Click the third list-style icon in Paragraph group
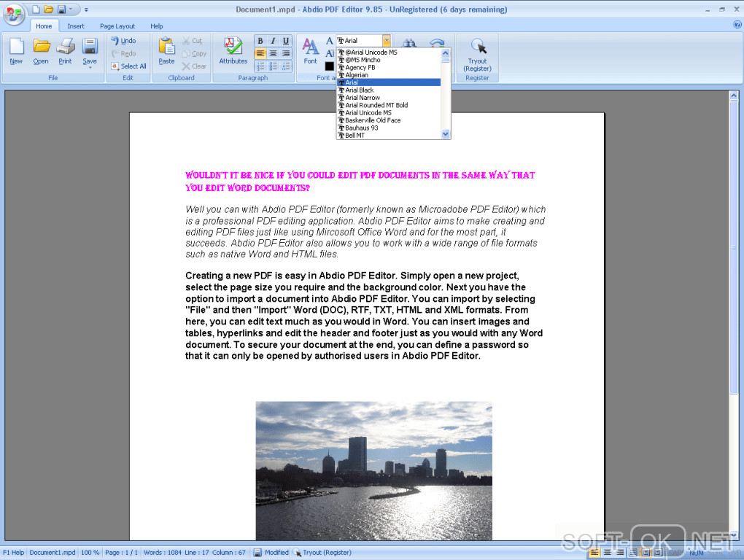 (286, 66)
